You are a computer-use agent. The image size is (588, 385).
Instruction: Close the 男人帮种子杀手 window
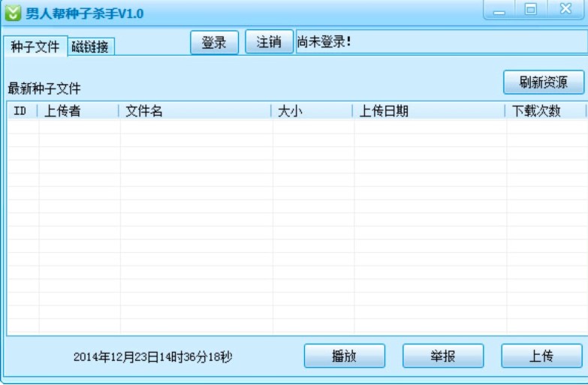pyautogui.click(x=565, y=9)
